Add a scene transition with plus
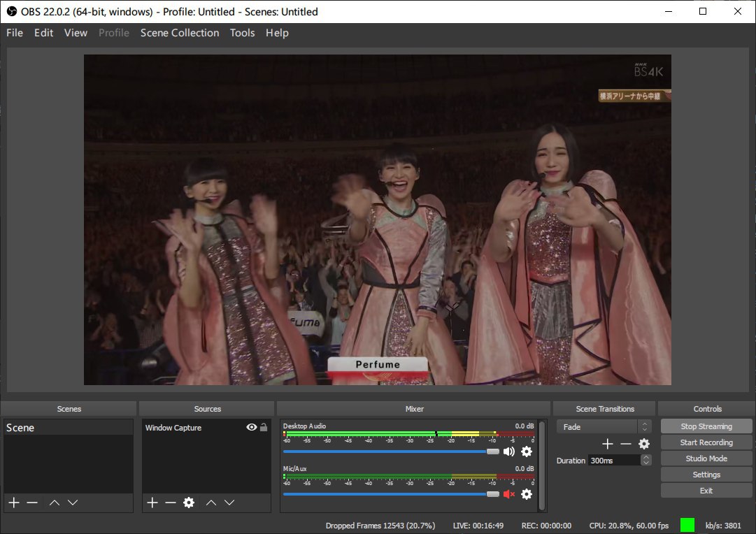This screenshot has height=534, width=756. 607,444
